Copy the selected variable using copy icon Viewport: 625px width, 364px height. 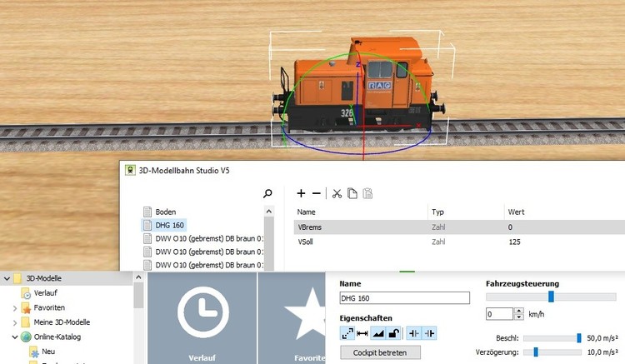pos(352,193)
